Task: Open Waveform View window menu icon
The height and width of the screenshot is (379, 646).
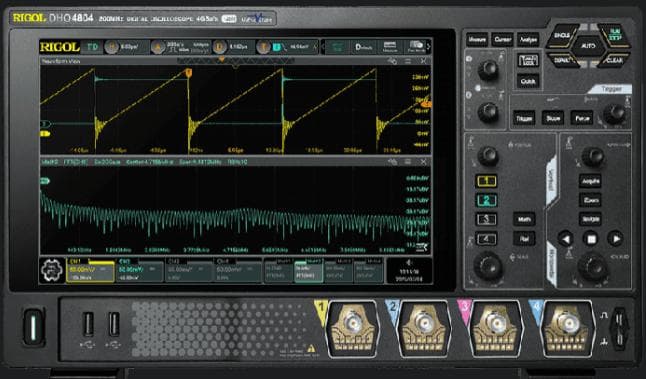Action: pos(407,61)
